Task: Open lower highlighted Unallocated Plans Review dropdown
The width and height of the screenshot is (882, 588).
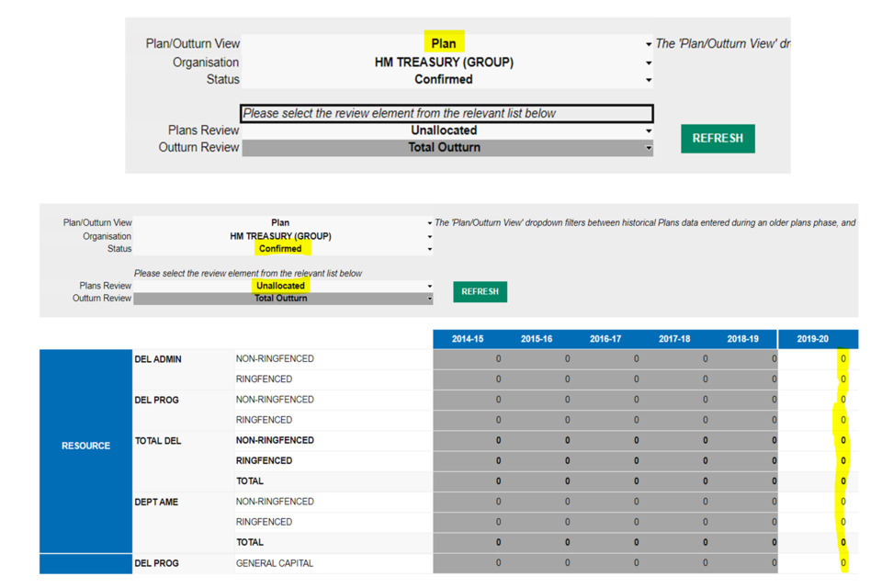Action: click(429, 286)
